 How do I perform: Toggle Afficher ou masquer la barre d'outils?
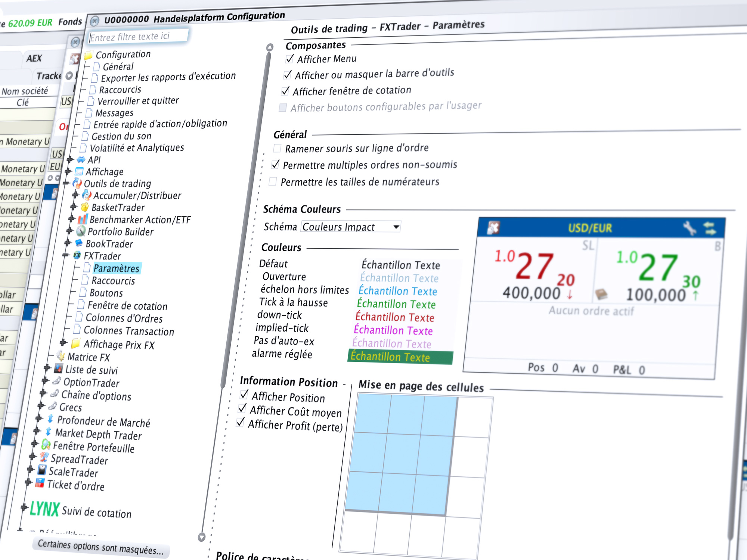[287, 75]
